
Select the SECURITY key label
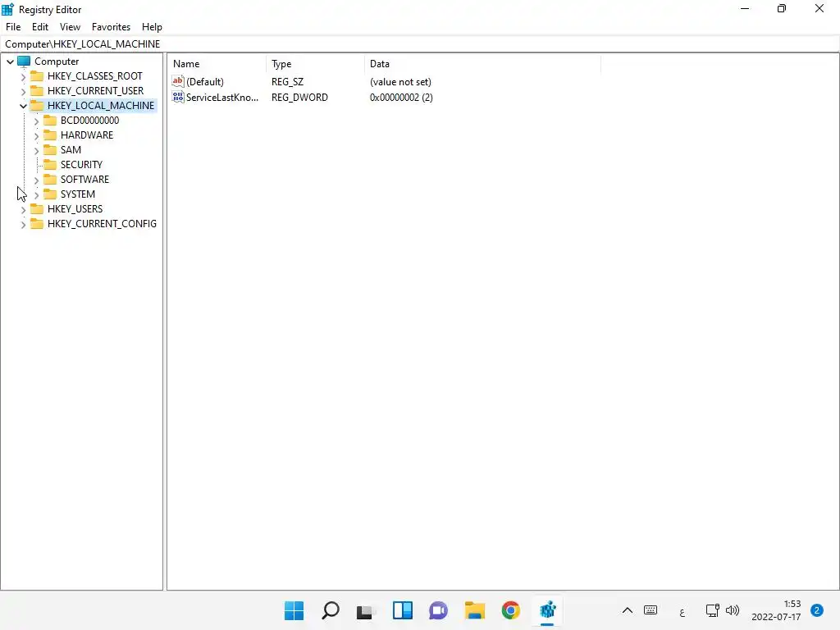tap(81, 164)
